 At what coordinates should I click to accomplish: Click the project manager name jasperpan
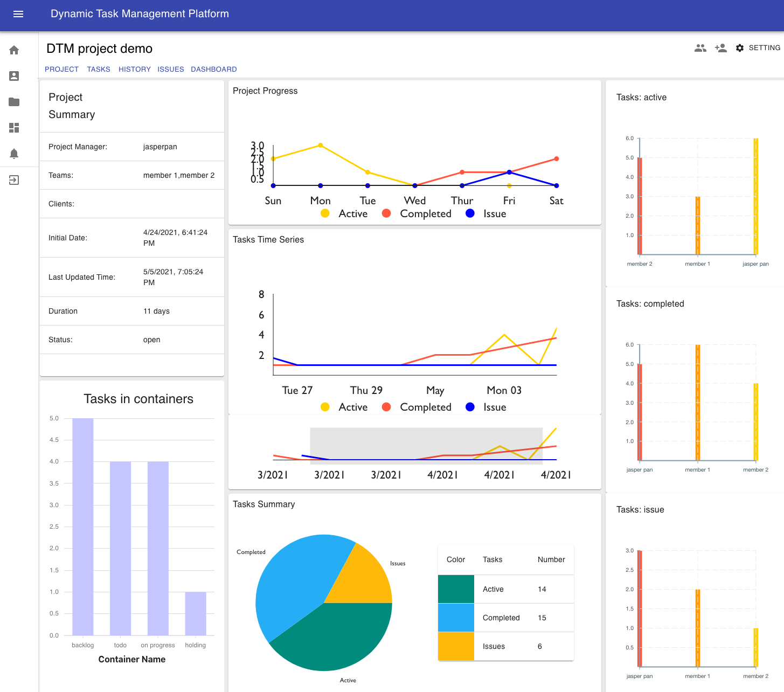point(160,147)
